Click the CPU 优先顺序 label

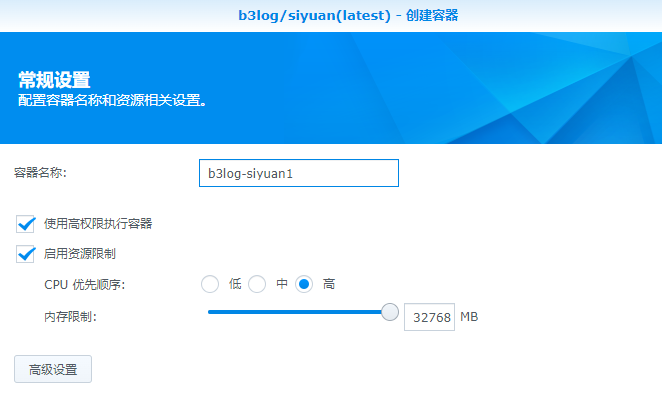84,285
